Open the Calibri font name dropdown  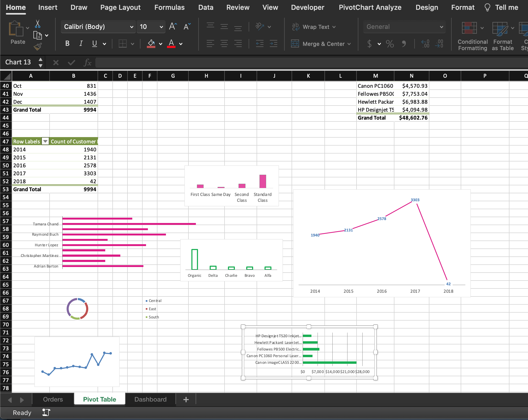coord(131,27)
